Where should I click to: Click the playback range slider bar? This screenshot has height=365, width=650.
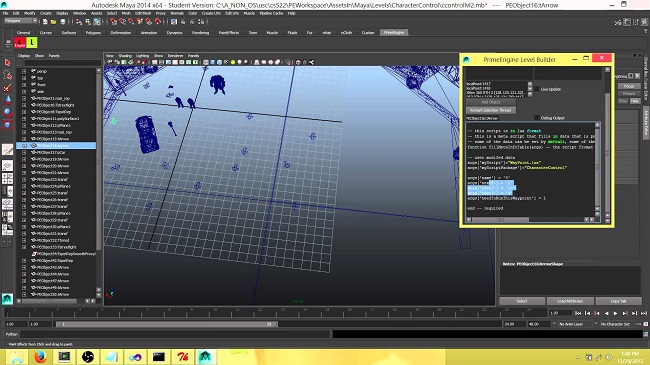167,324
